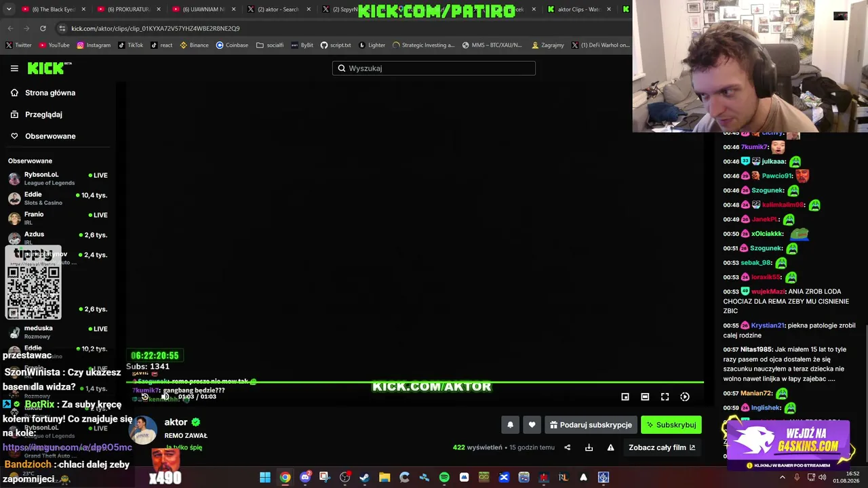Follow aktor with the heart button

pyautogui.click(x=532, y=425)
